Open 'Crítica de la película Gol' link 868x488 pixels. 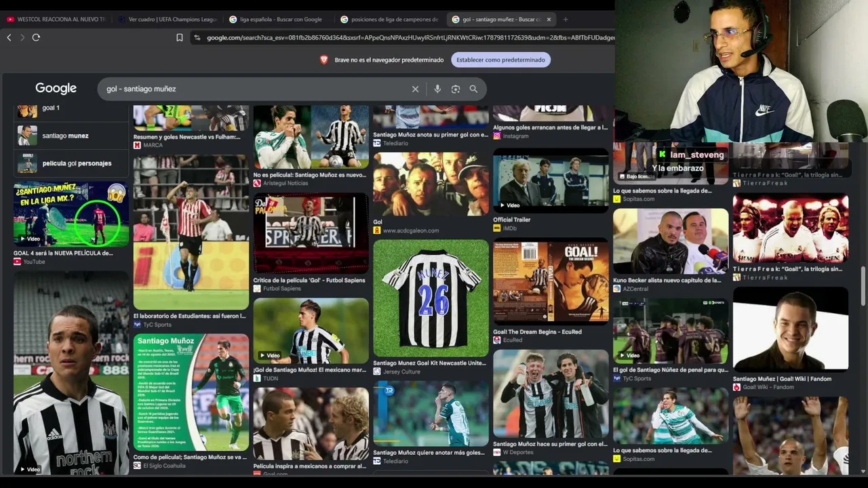[x=309, y=280]
